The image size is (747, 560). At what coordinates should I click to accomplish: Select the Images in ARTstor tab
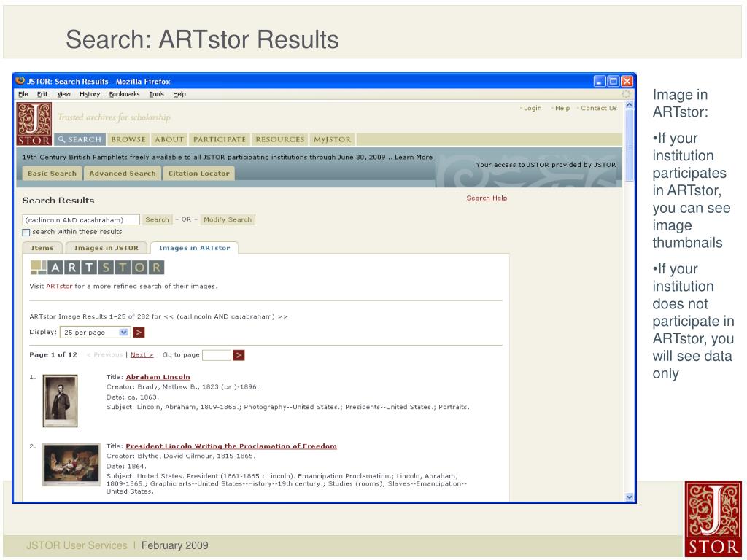tap(194, 248)
